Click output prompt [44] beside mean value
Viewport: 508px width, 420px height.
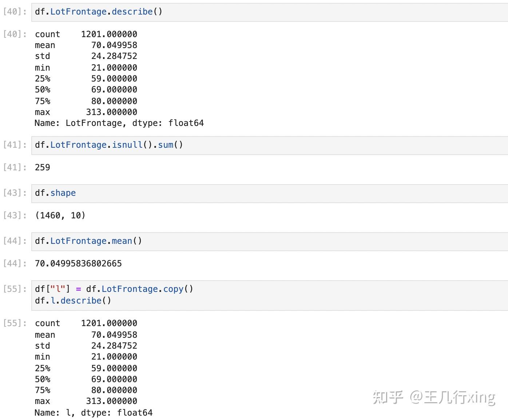click(x=15, y=264)
